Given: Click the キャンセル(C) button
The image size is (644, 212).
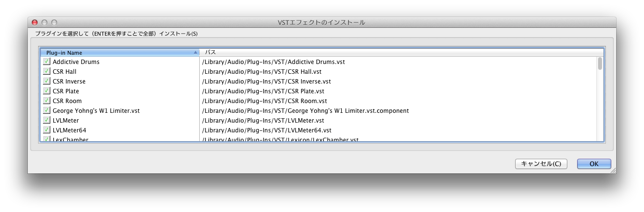Looking at the screenshot, I should (541, 164).
